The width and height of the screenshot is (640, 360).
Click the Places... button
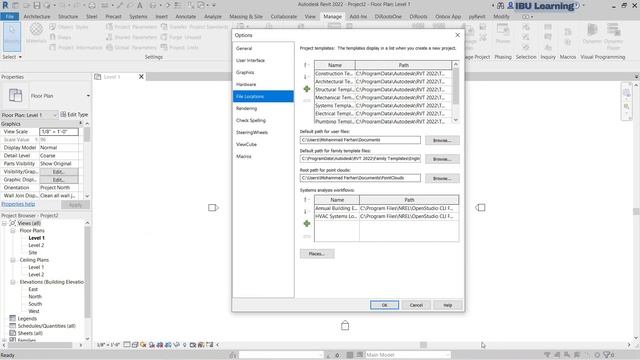pos(317,254)
